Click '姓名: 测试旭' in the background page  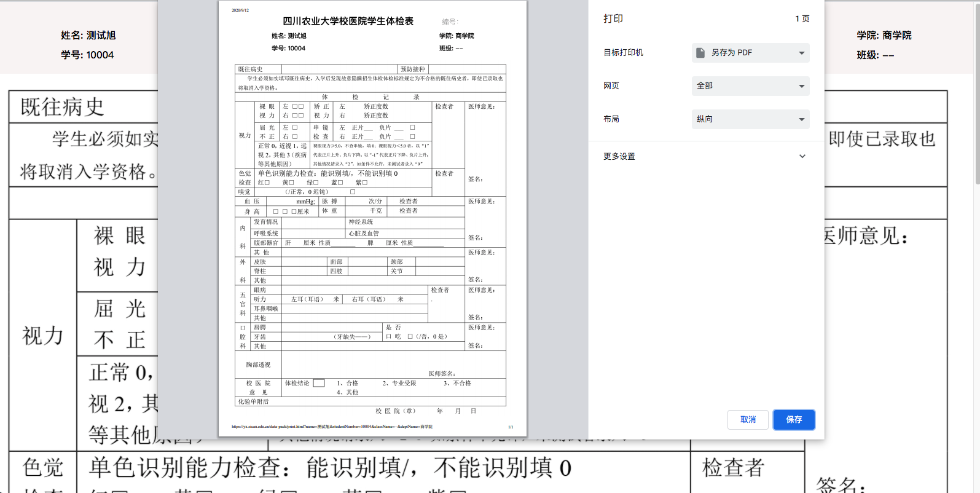(88, 35)
